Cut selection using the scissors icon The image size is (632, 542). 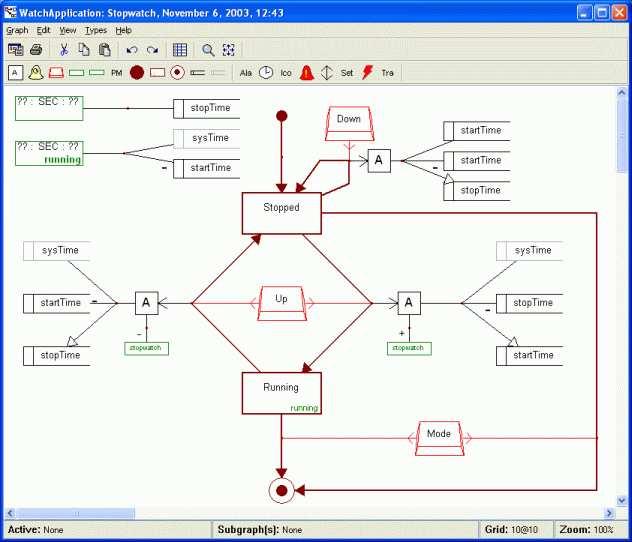[x=64, y=50]
